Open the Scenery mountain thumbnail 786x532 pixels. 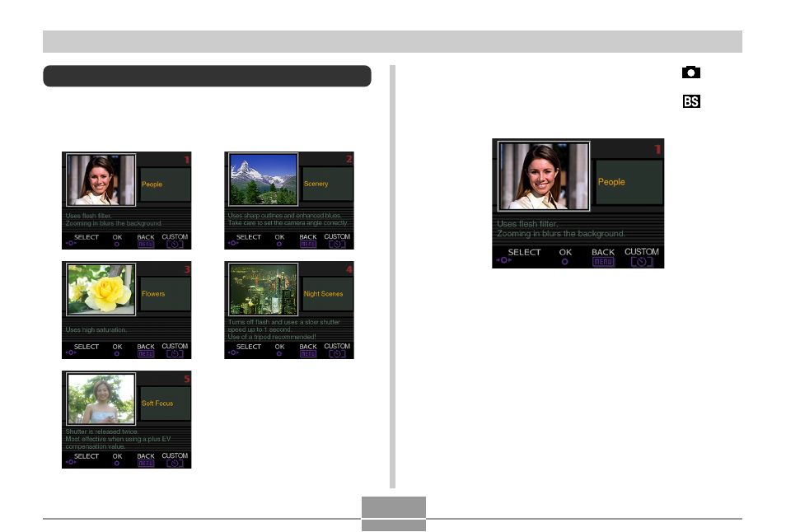pyautogui.click(x=263, y=180)
